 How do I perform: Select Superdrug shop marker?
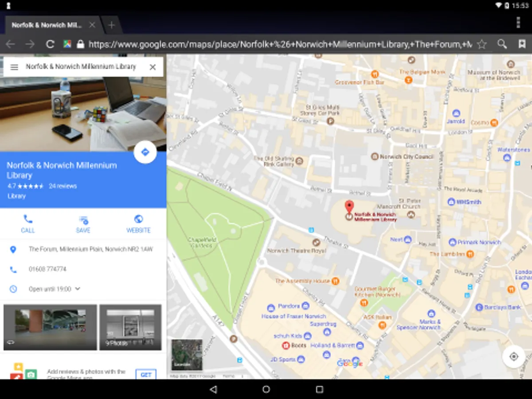[x=327, y=331]
